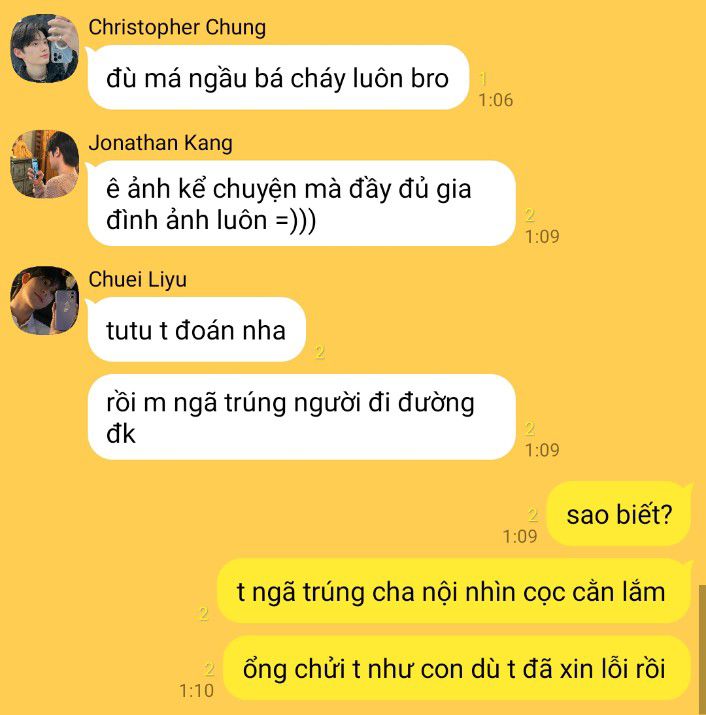Select the Christopher Chung sender name
706x715 pixels.
(x=177, y=27)
